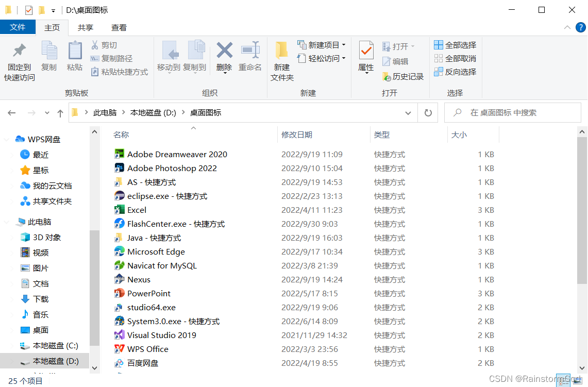Viewport: 588px width, 387px height.
Task: Click Copy Path (复制路径)
Action: tap(112, 59)
